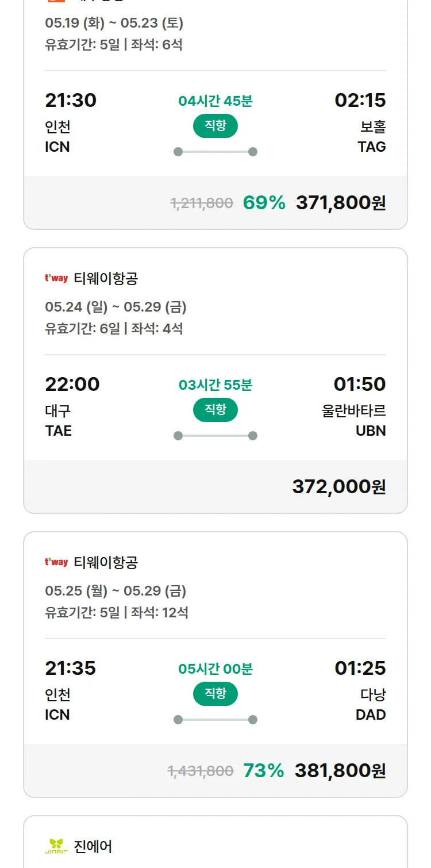Tap 직항 badge on the TAE–UBN flight
Screen dimensions: 431x868
tap(215, 410)
